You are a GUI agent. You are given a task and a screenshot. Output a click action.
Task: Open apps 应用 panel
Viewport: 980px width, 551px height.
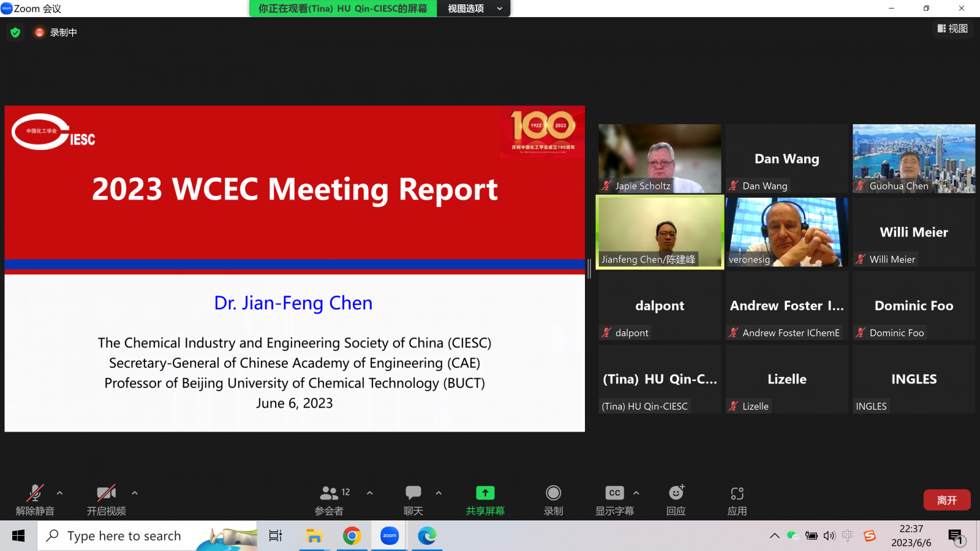tap(737, 500)
